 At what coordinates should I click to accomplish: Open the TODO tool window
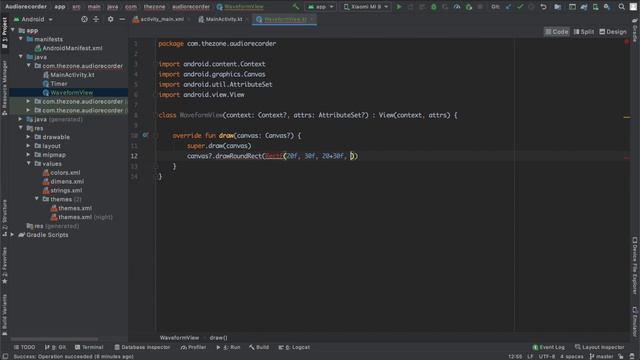[x=24, y=347]
